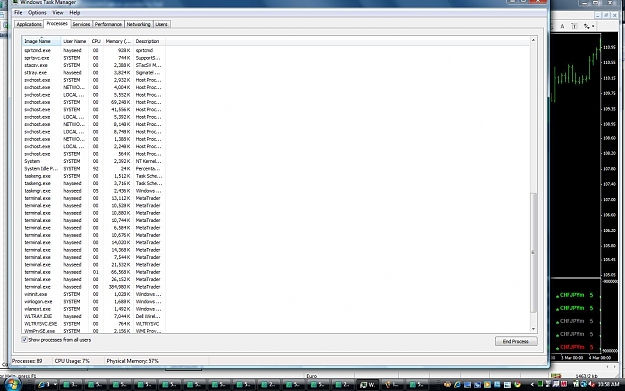Click the End Process button
This screenshot has height=391, width=625.
[516, 342]
